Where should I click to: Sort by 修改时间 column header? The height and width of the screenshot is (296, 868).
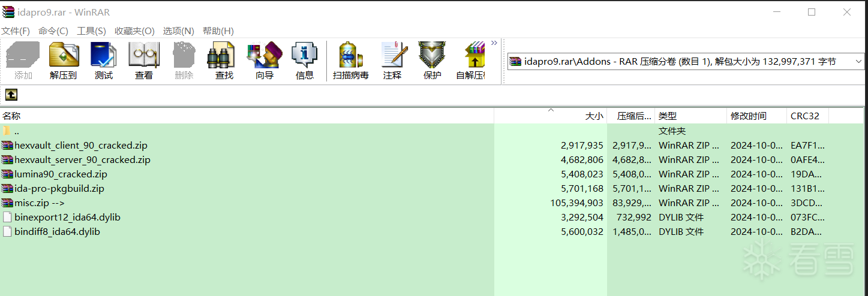tap(756, 116)
